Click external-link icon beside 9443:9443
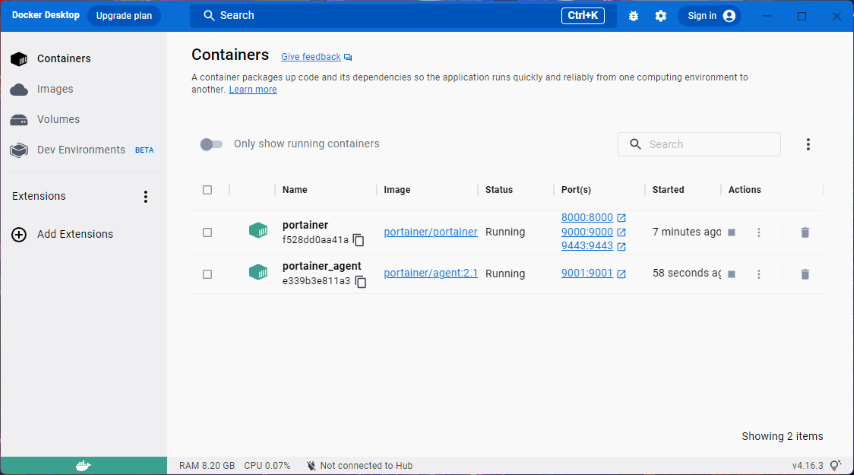The height and width of the screenshot is (475, 854). [x=621, y=247]
